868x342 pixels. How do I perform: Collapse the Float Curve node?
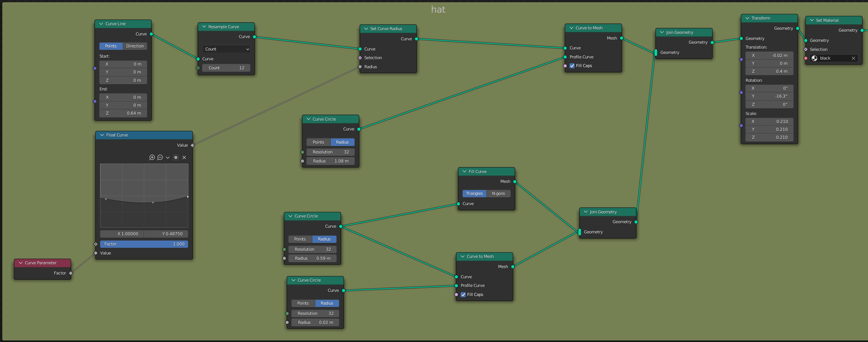pos(102,135)
